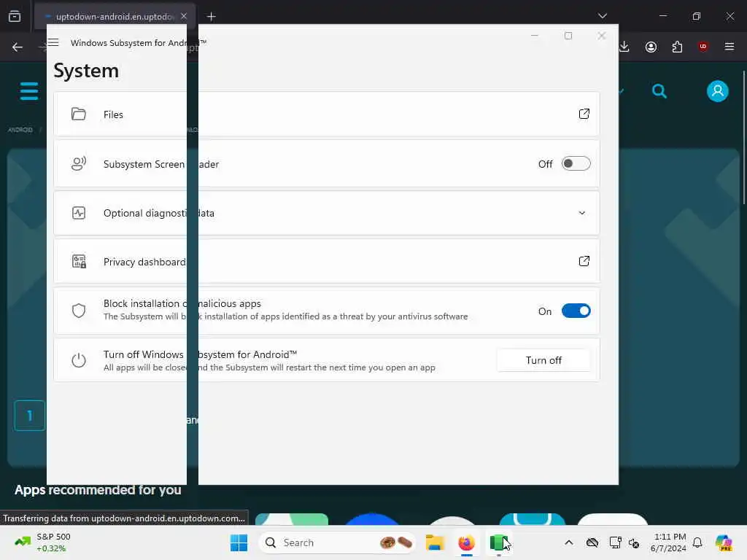Click the Subsystem Screen Reader icon
747x560 pixels.
(x=79, y=163)
